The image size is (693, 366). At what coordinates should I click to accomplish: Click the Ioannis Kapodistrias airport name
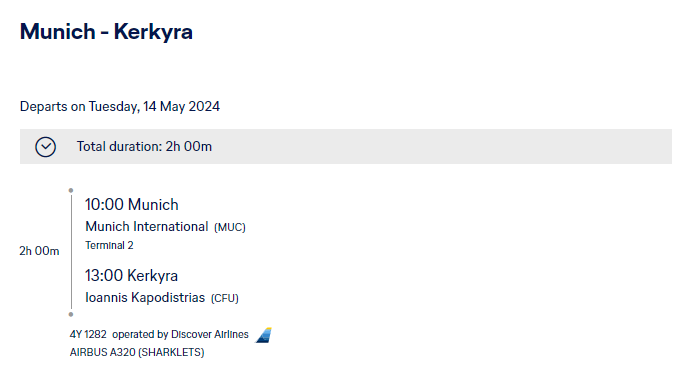(x=145, y=297)
